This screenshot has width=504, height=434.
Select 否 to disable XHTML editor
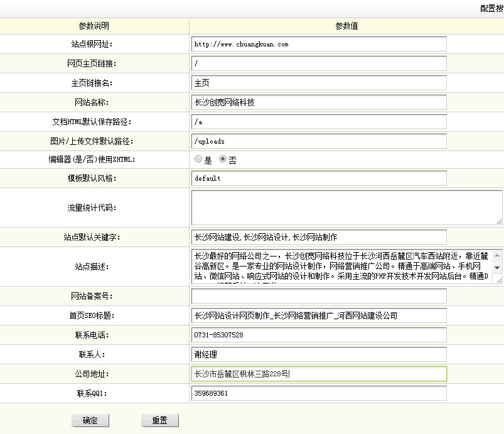click(223, 159)
